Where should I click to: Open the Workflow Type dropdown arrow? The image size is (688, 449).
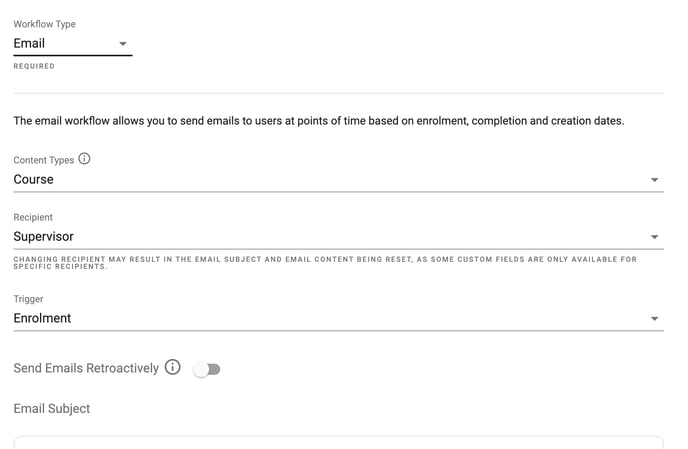coord(123,43)
